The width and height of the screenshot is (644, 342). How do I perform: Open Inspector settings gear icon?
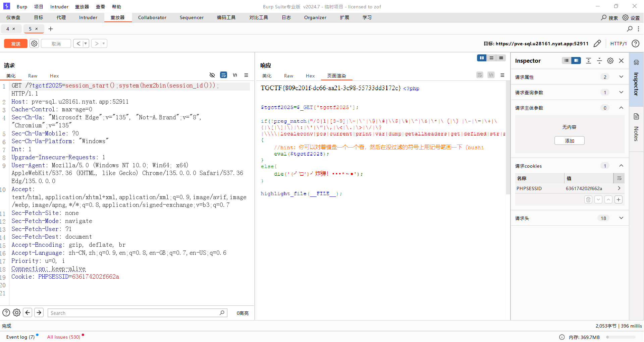coord(610,61)
